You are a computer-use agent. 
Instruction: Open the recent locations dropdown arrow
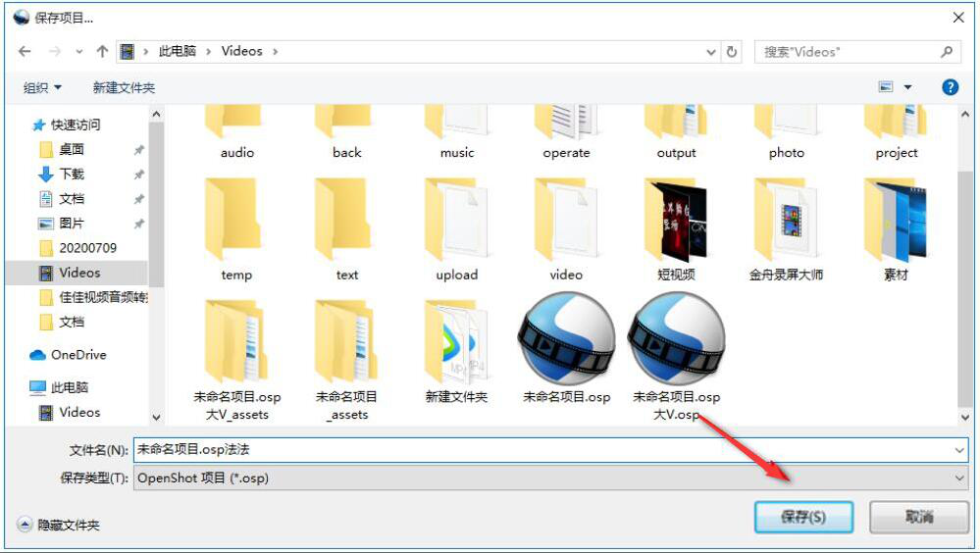79,52
